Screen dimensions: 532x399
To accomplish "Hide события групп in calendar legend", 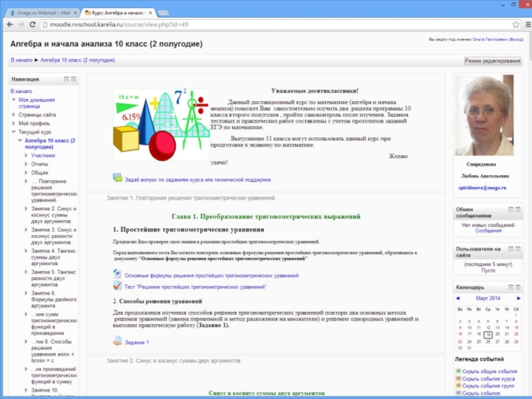I will (489, 386).
